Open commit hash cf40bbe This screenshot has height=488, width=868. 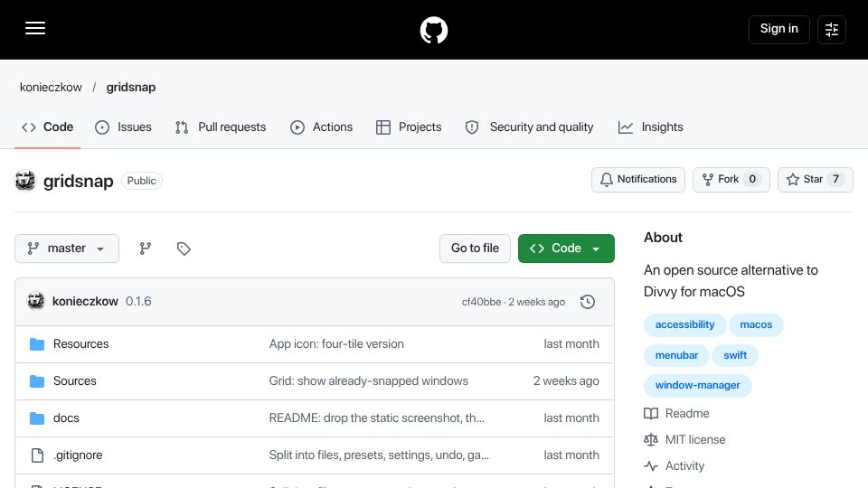click(x=481, y=302)
